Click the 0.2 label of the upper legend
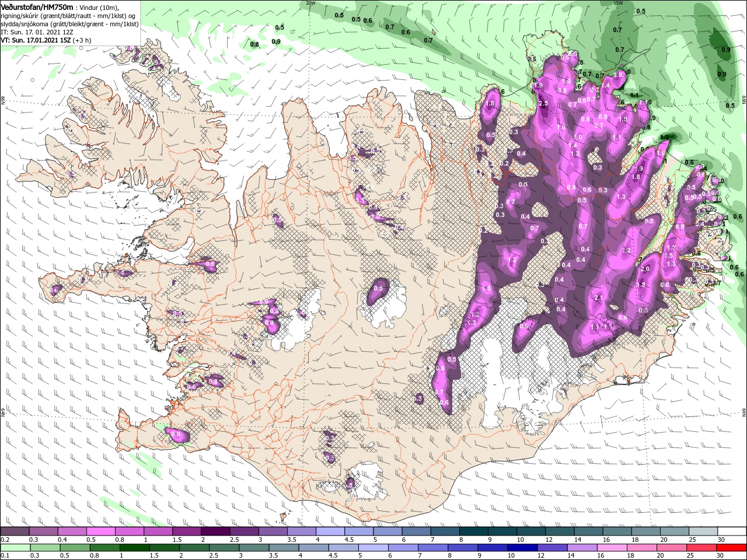 [5, 540]
